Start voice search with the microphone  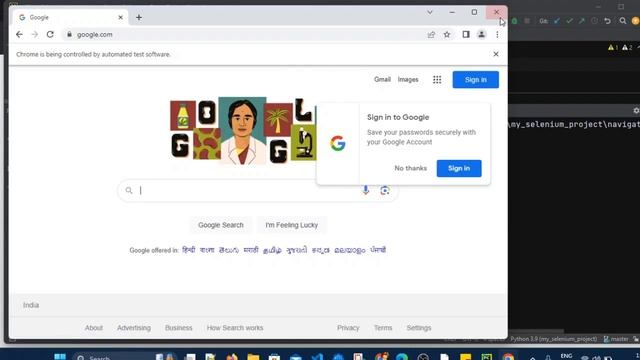coord(366,190)
